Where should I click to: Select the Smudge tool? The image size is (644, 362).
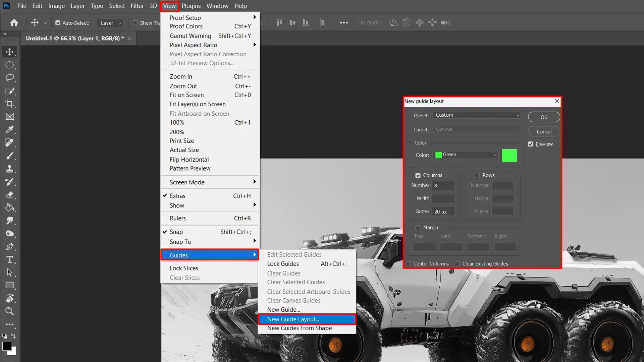[9, 221]
